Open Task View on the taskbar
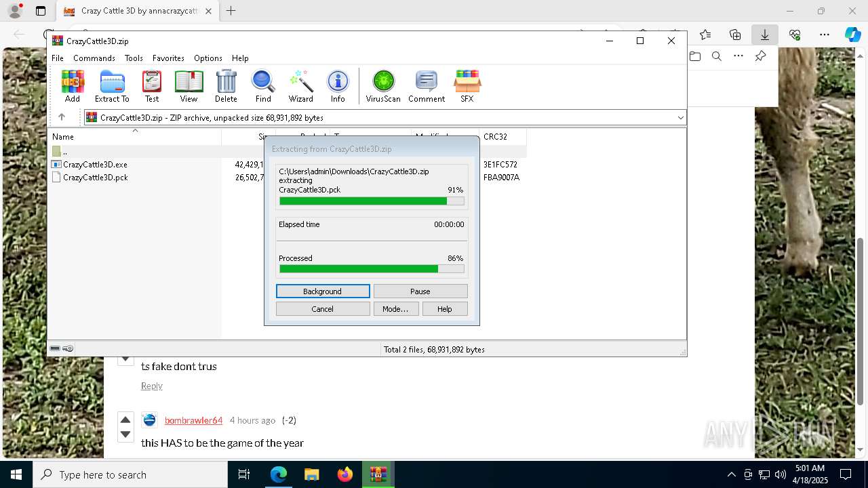The width and height of the screenshot is (868, 488). [244, 474]
